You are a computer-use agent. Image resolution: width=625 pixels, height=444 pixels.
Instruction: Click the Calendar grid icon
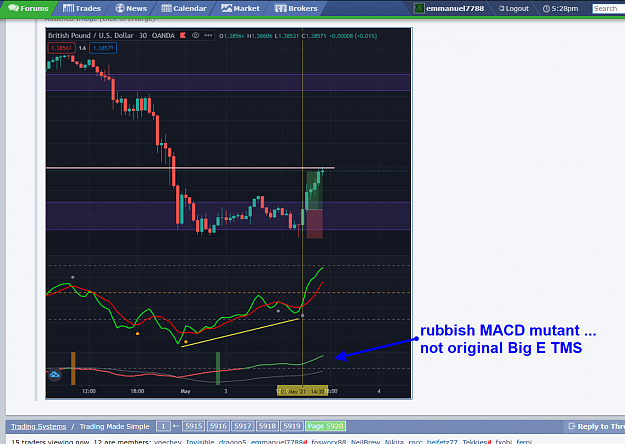click(167, 8)
